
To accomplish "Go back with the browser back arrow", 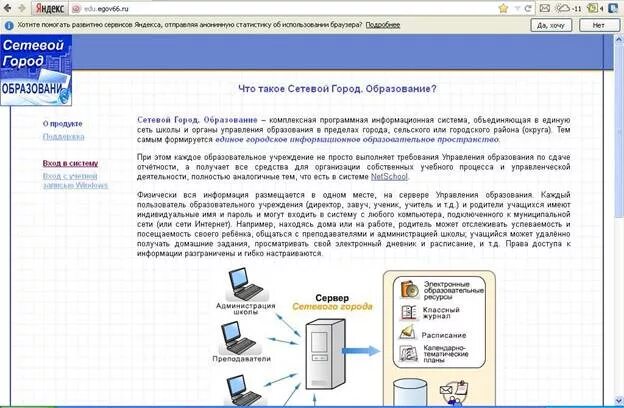I will (8, 8).
